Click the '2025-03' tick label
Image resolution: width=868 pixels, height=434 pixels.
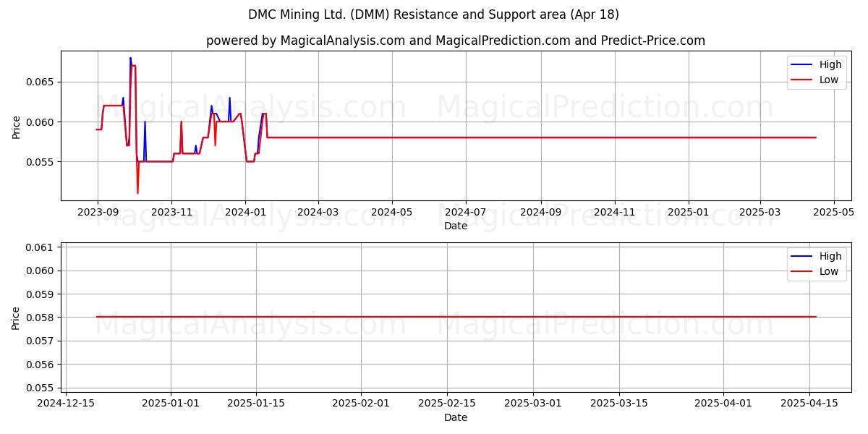point(759,212)
